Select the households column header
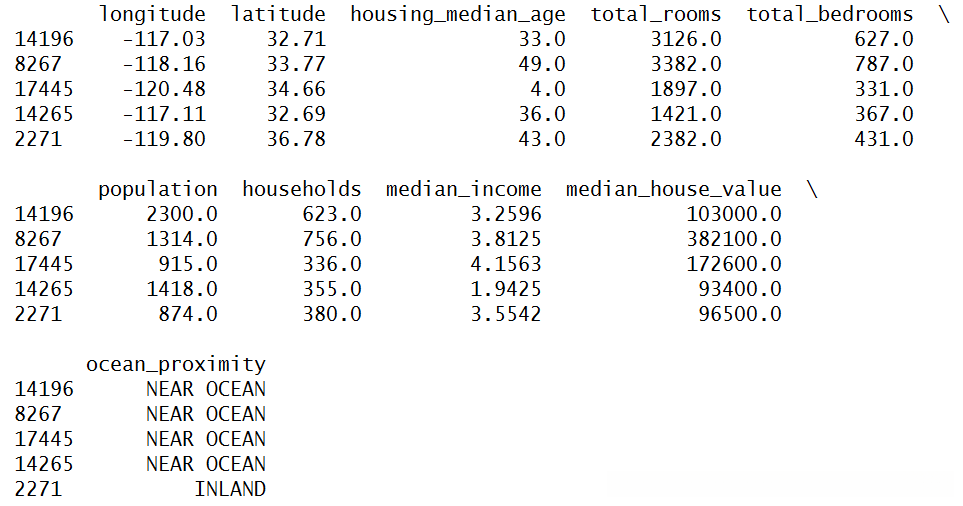Image resolution: width=963 pixels, height=506 pixels. [302, 189]
